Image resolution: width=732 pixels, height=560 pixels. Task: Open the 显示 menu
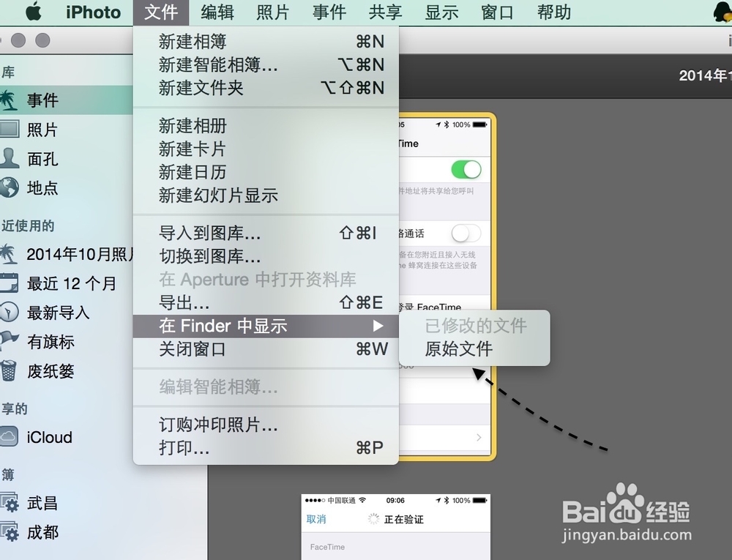pos(441,12)
